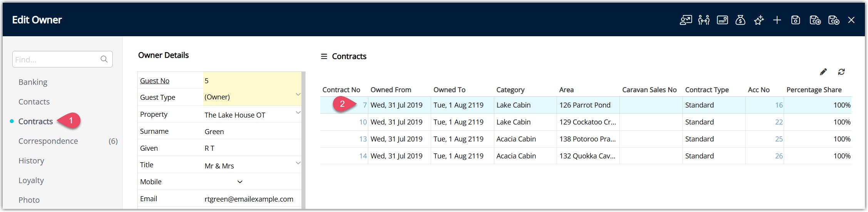Viewport: 868px width, 212px height.
Task: Go to the Banking section
Action: click(x=33, y=82)
